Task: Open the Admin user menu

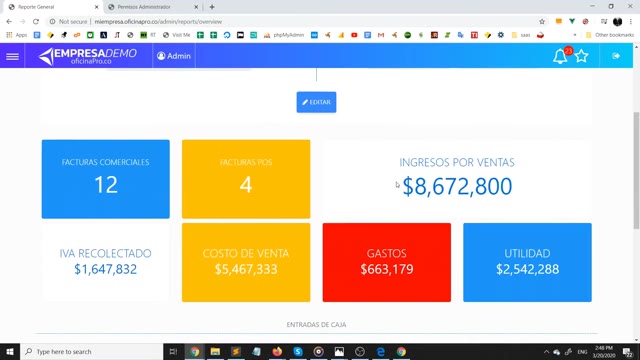Action: 174,56
